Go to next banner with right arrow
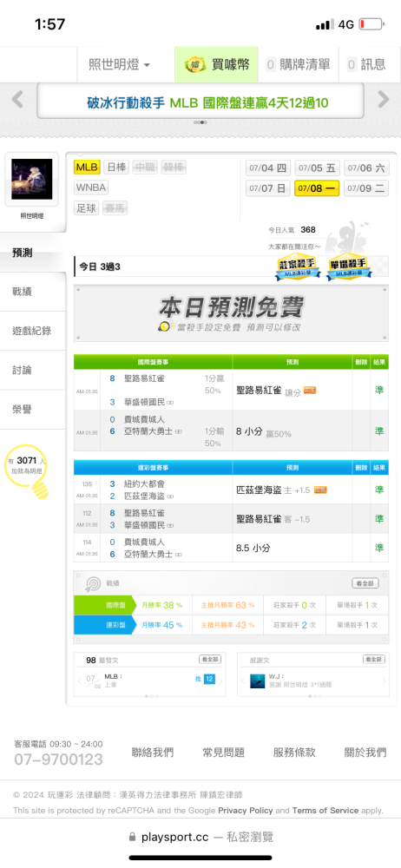Screen dimensions: 401x868 pyautogui.click(x=384, y=100)
